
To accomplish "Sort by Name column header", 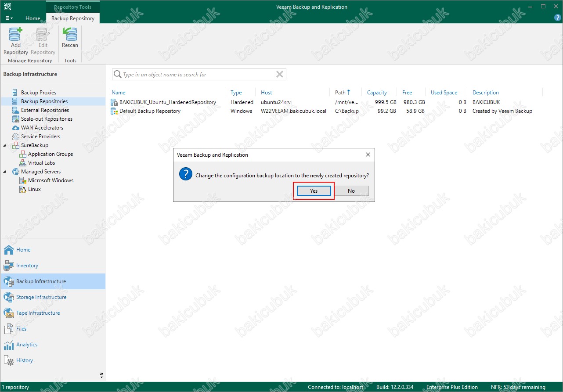I will [x=119, y=93].
